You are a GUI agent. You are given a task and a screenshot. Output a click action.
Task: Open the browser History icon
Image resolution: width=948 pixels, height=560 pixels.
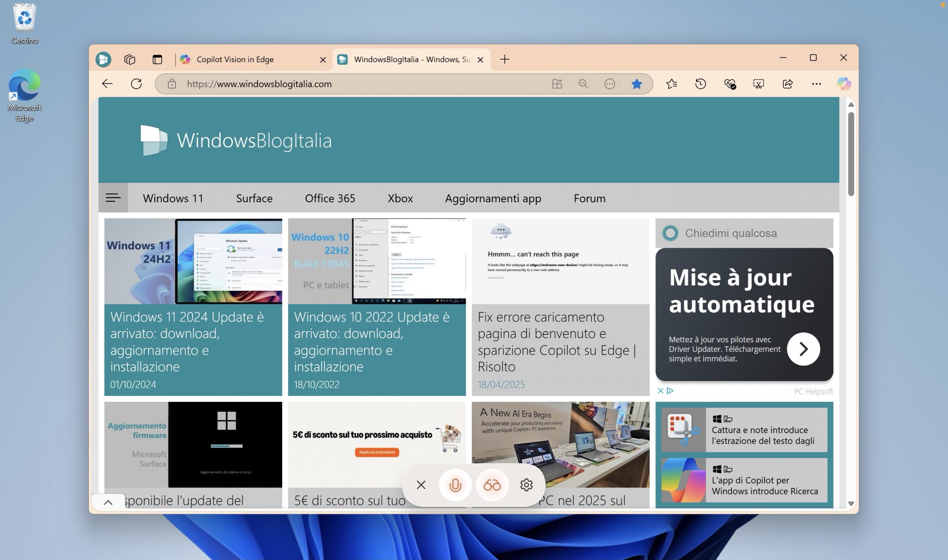tap(701, 84)
